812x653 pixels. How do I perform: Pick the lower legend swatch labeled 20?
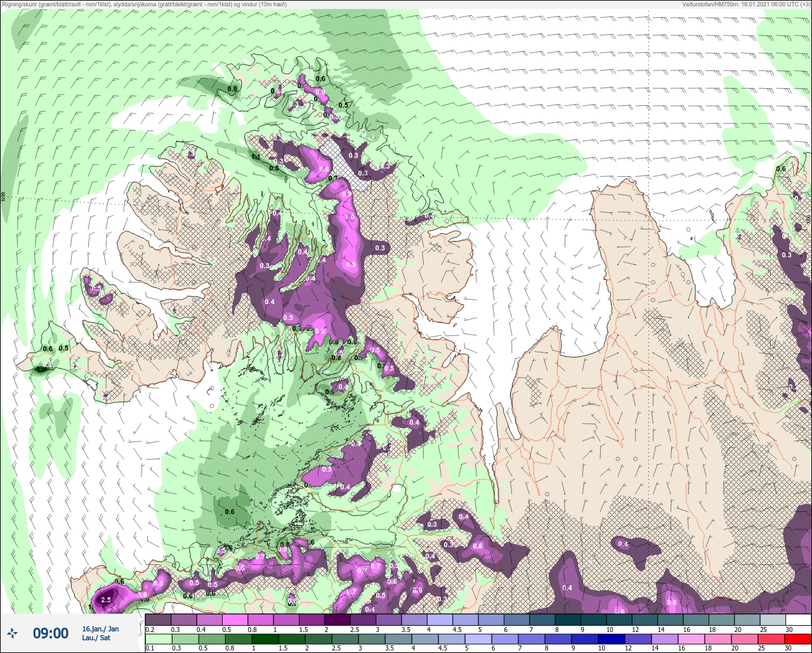point(745,639)
